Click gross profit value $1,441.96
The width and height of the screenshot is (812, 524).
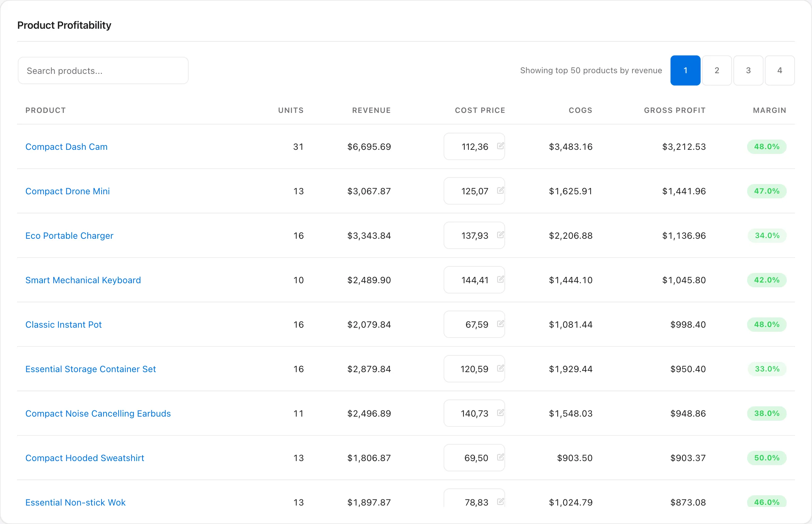684,191
